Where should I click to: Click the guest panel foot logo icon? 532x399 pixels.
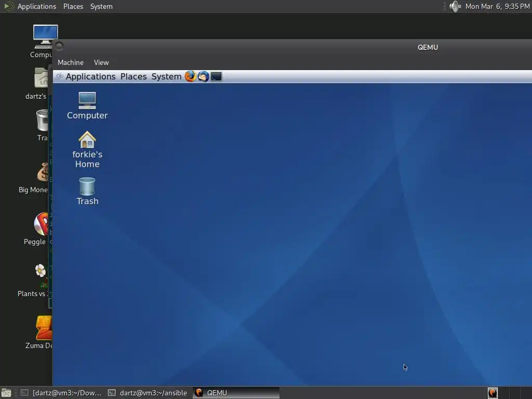coord(59,76)
